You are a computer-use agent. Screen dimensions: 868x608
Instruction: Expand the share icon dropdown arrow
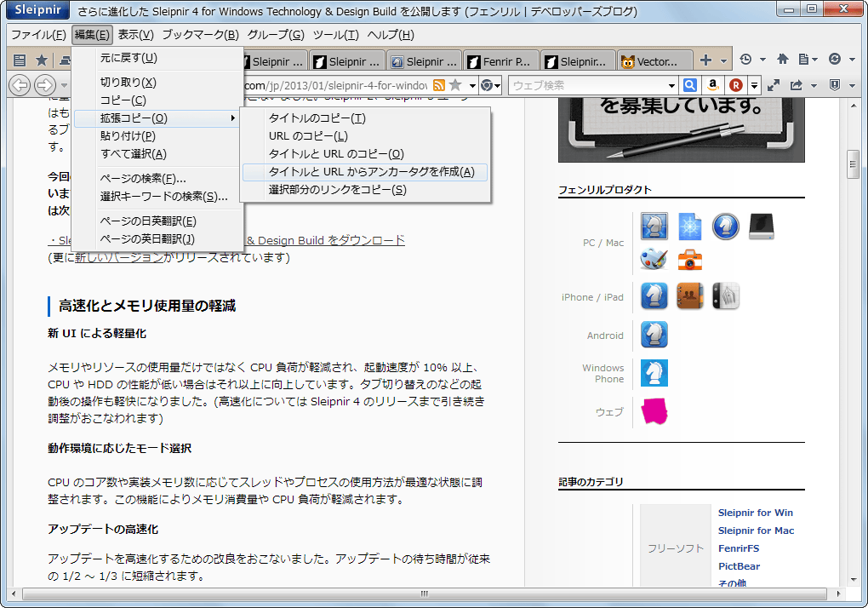tap(814, 86)
